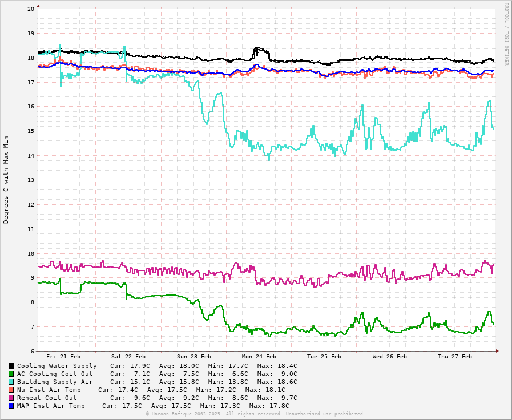512x420 pixels.
Task: Click the Cooling Water Supply legend label
Action: (x=57, y=366)
